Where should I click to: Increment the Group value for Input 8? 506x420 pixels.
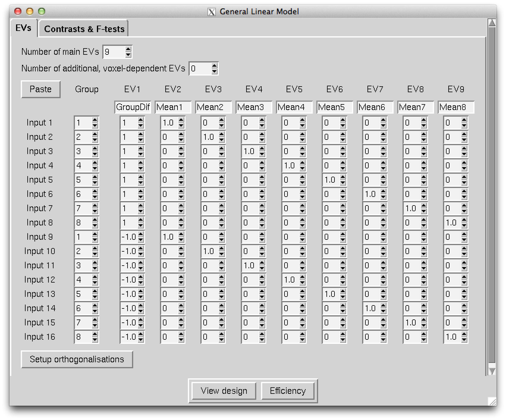click(95, 220)
